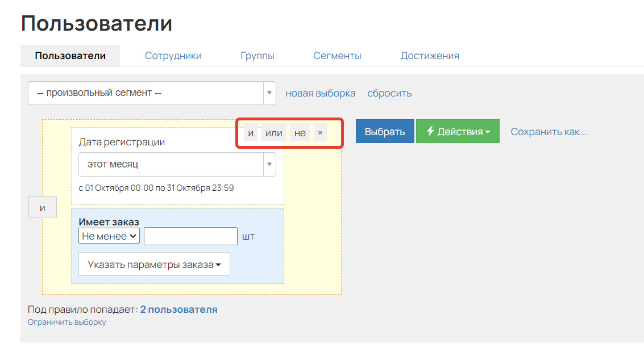This screenshot has height=352, width=644.
Task: Click the и group connector on the left
Action: [42, 208]
